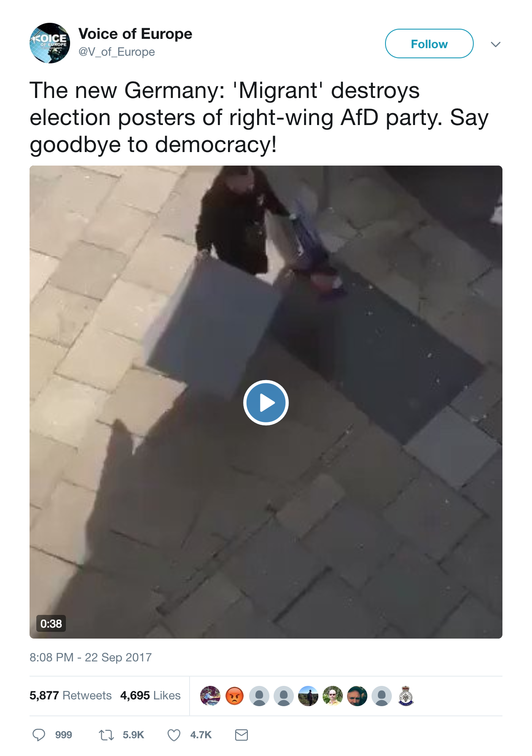The width and height of the screenshot is (532, 756).
Task: Click the retweet arrows icon
Action: 106,735
